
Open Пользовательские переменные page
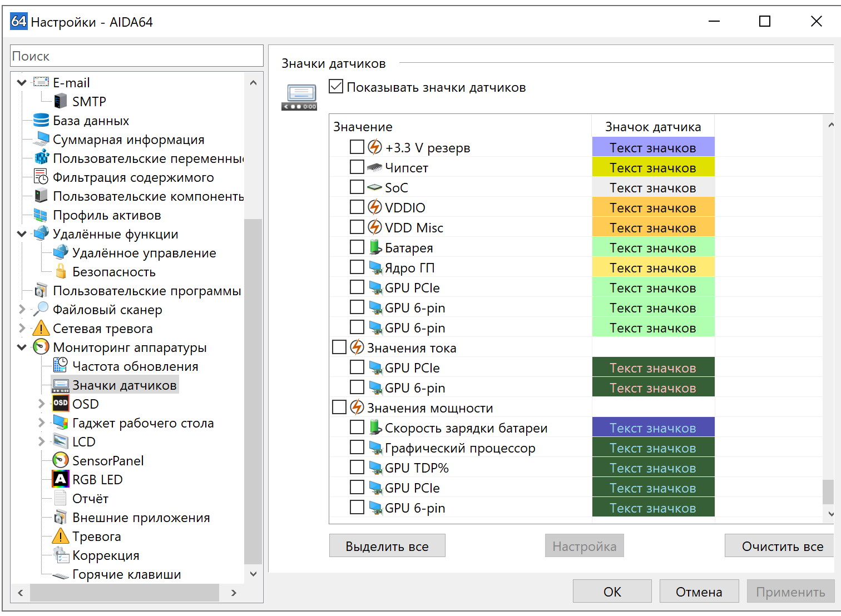[148, 158]
